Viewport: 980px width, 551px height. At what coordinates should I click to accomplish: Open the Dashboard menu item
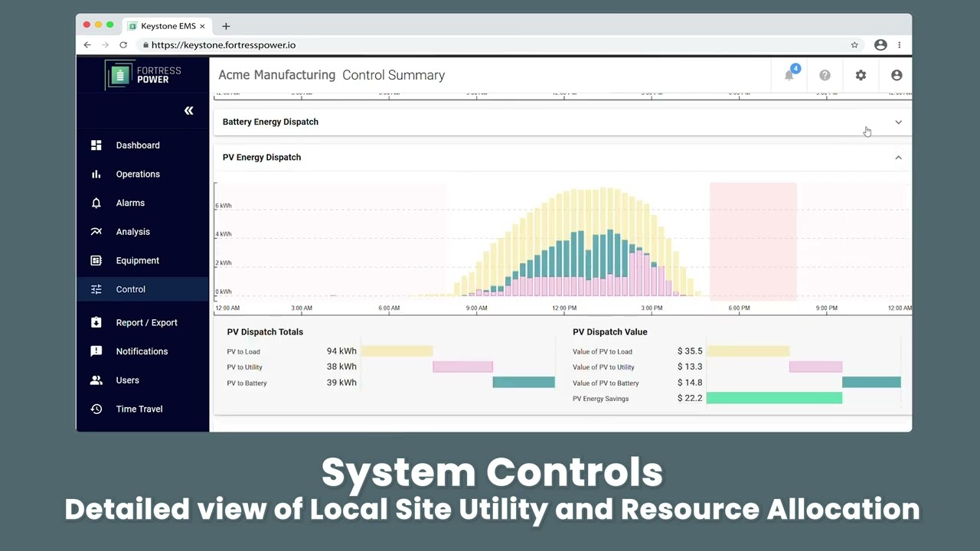point(138,145)
